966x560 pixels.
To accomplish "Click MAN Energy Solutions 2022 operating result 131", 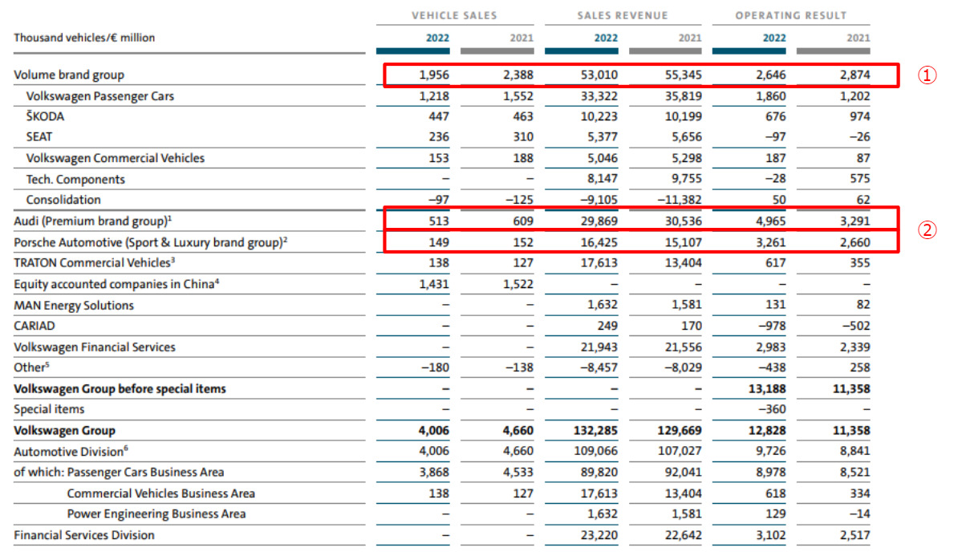I will point(776,306).
